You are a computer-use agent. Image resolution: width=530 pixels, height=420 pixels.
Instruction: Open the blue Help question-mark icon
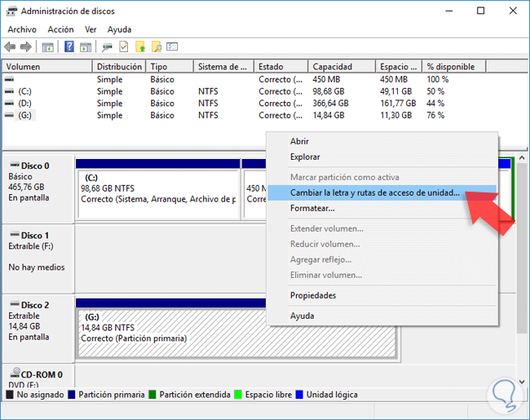[x=69, y=46]
